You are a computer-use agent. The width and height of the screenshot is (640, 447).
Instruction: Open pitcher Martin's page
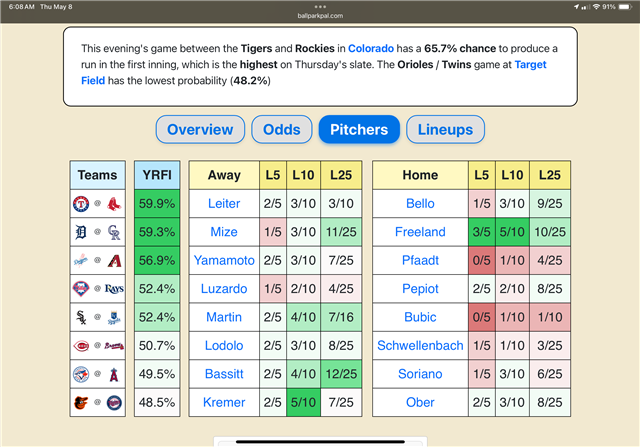point(224,317)
